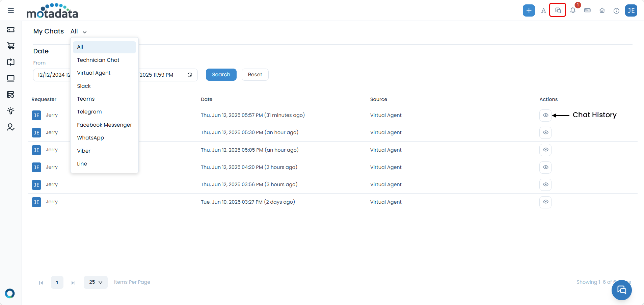Screen dimensions: 644x305
Task: Choose WhatsApp in the chat filter list
Action: coord(90,138)
